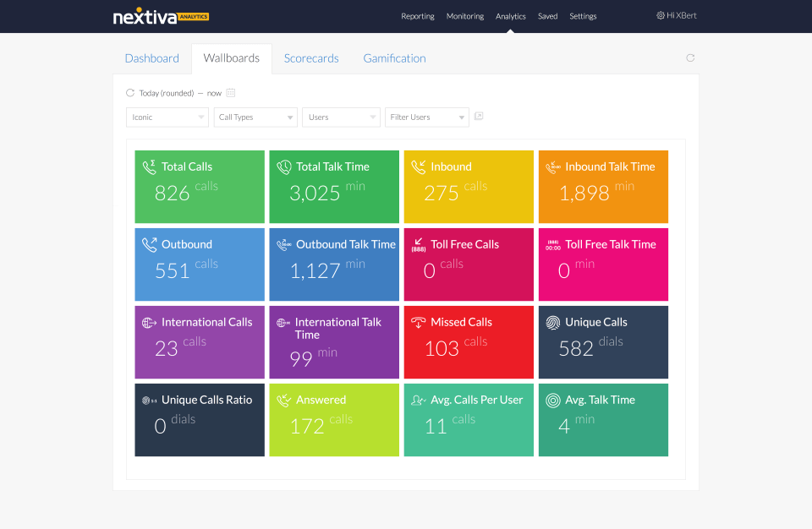812x529 pixels.
Task: Click the Unique Calls Ratio icon
Action: tap(149, 400)
